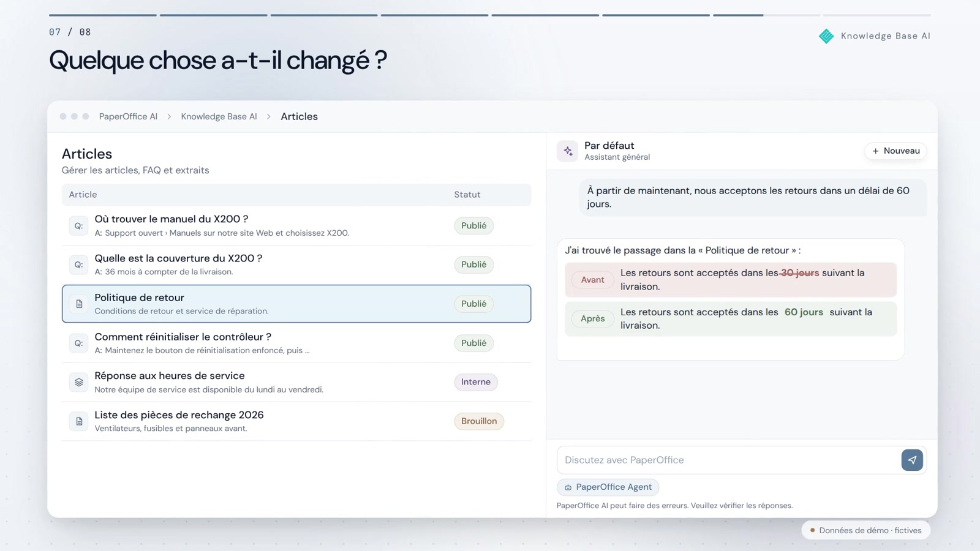This screenshot has height=551, width=980.
Task: Open Knowledge Base AI breadcrumb
Action: point(219,116)
